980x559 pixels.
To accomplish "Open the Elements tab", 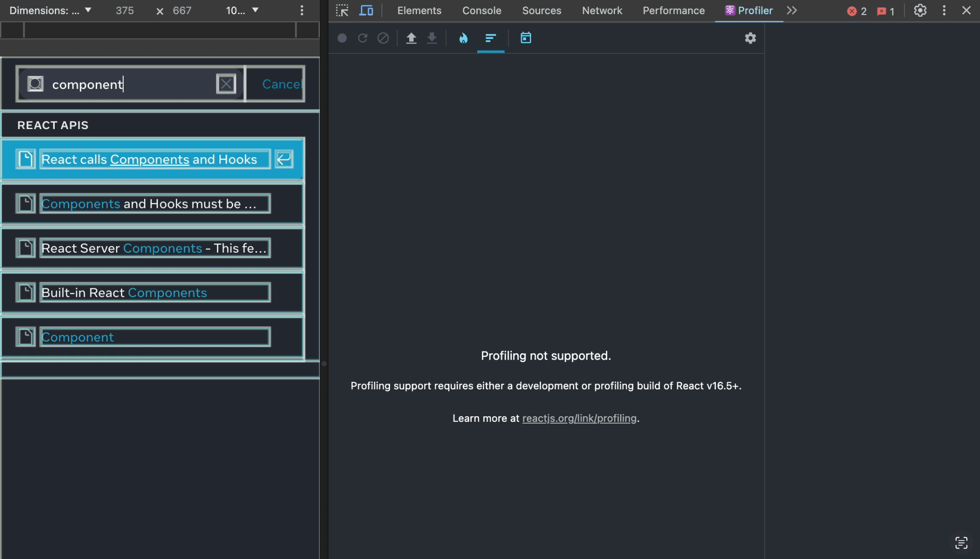I will (419, 10).
